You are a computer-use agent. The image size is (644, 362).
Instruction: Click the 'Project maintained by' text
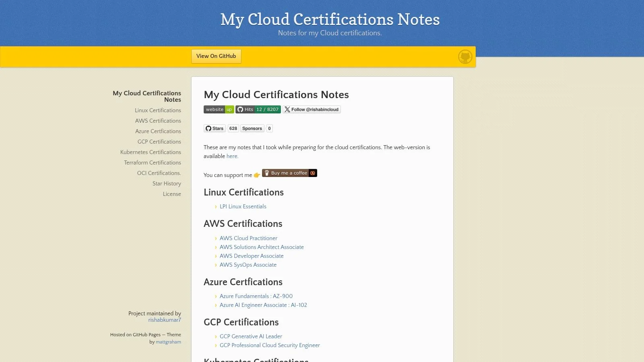(x=155, y=313)
